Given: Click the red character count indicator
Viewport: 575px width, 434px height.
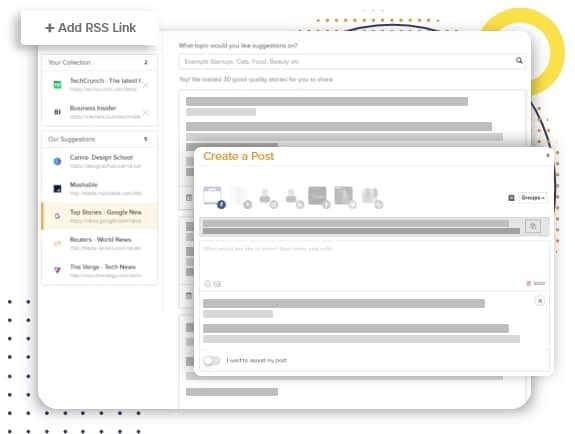Looking at the screenshot, I should 536,283.
